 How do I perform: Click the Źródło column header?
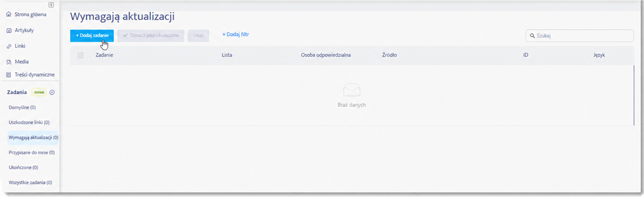[389, 55]
